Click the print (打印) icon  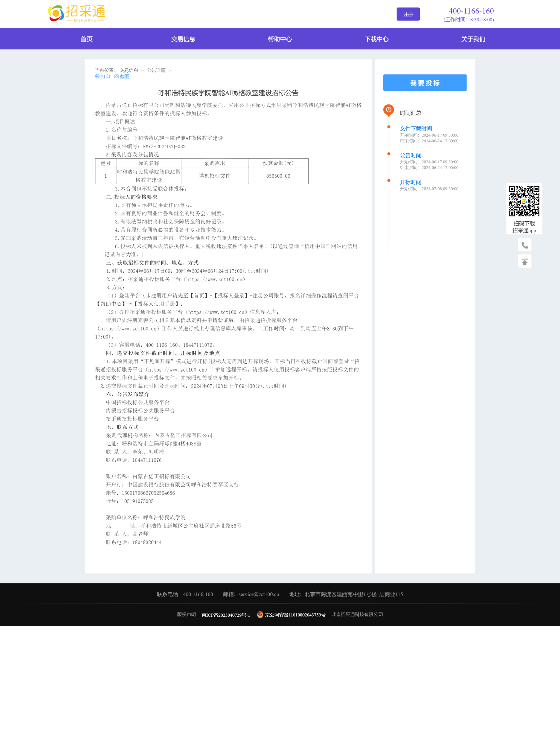pos(97,76)
